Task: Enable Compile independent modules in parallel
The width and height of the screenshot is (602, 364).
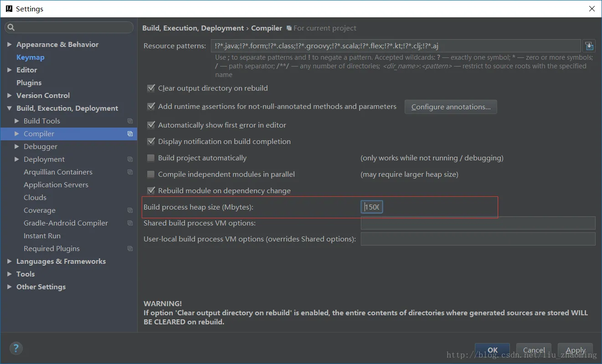Action: coord(151,174)
